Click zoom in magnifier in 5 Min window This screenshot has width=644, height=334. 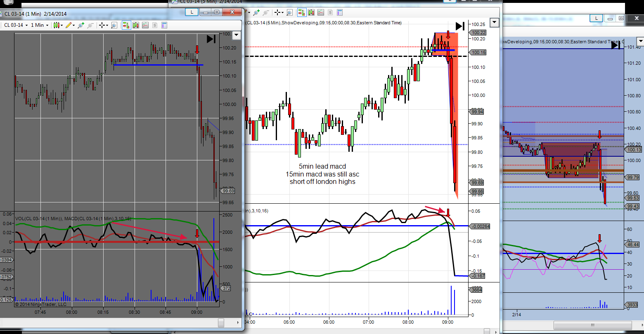tap(256, 13)
